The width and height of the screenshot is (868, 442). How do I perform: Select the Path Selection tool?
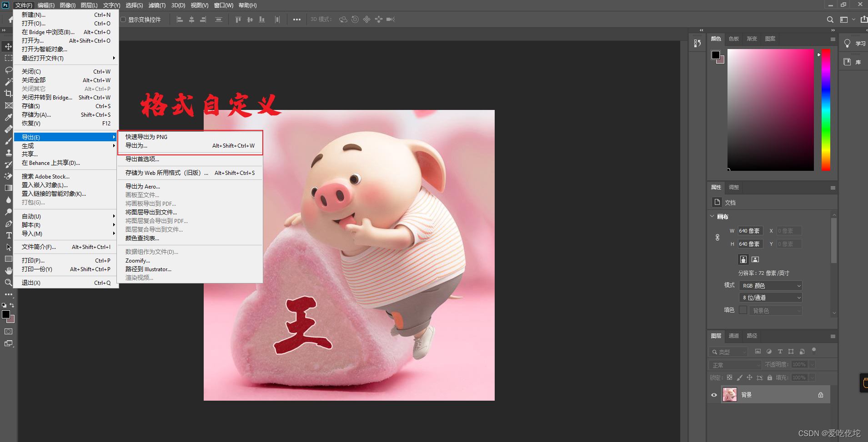[x=8, y=247]
